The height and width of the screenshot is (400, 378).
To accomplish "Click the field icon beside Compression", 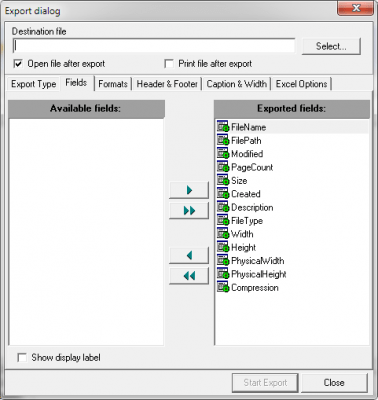I will coord(223,287).
